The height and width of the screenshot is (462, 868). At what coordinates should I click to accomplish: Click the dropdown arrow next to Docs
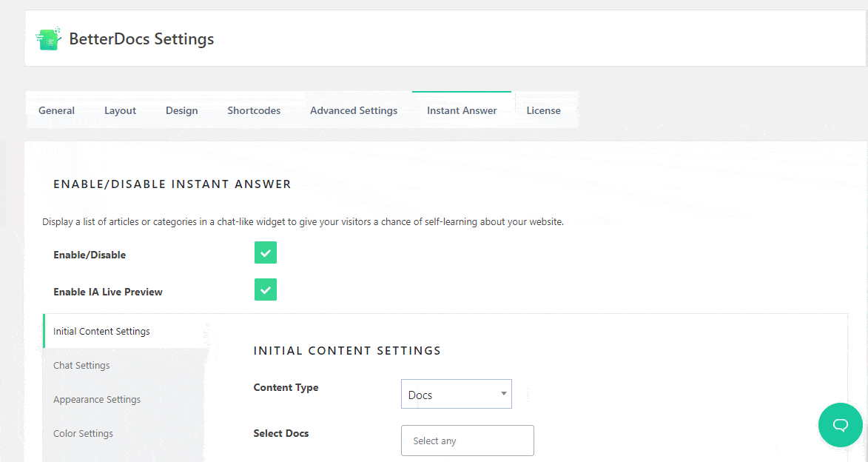(502, 394)
